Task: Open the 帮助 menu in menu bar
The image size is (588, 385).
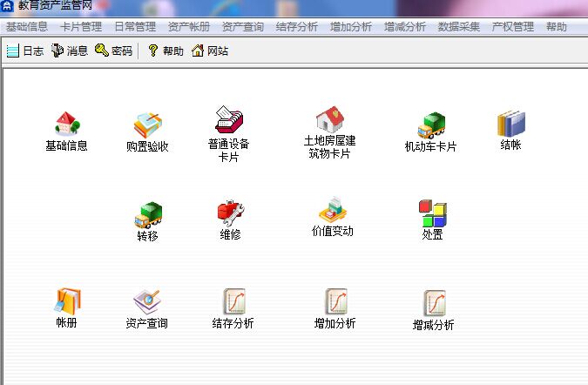Action: (x=557, y=27)
